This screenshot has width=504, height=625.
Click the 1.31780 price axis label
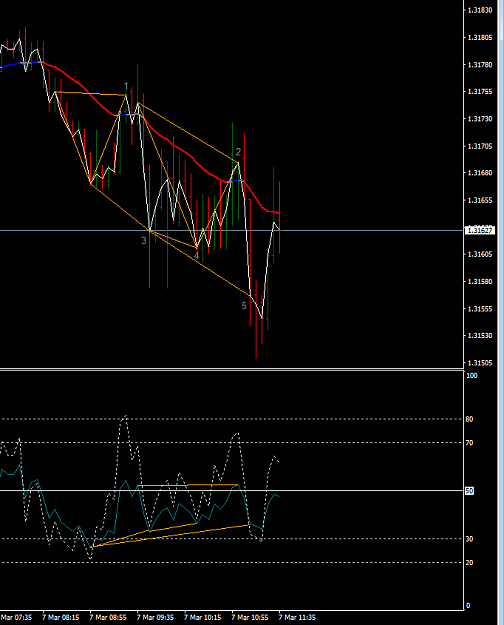tap(480, 65)
